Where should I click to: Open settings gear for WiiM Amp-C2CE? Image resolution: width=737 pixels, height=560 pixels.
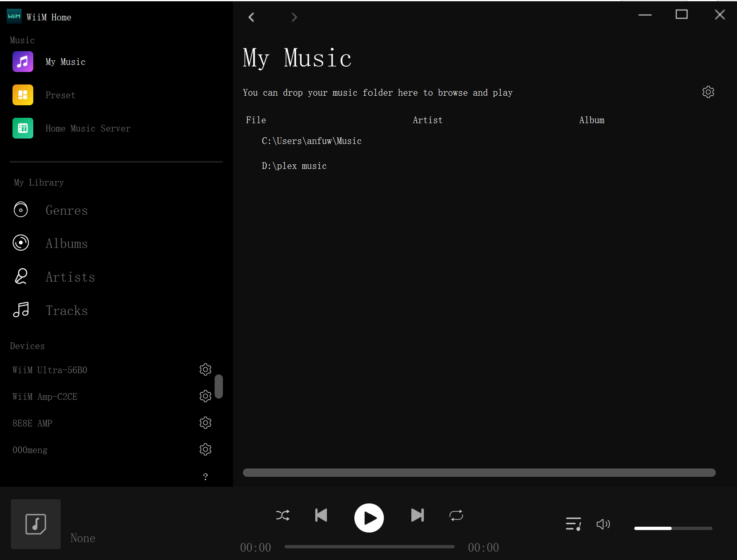coord(205,396)
